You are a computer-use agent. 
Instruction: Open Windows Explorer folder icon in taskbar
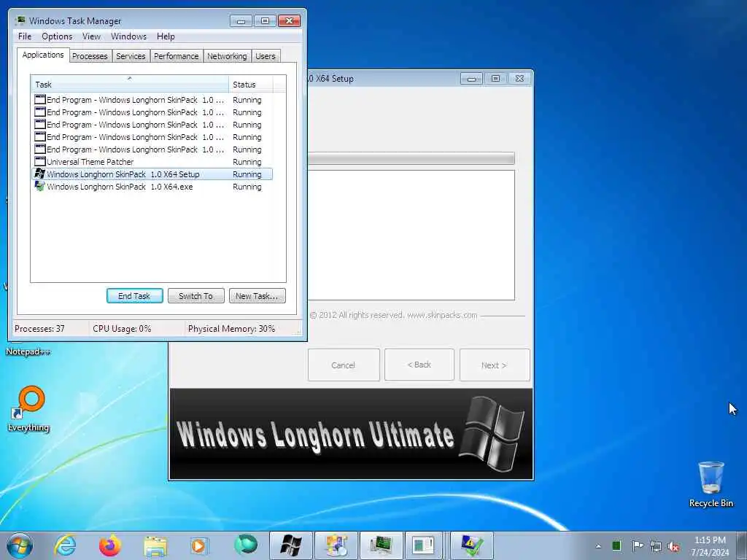(x=155, y=545)
